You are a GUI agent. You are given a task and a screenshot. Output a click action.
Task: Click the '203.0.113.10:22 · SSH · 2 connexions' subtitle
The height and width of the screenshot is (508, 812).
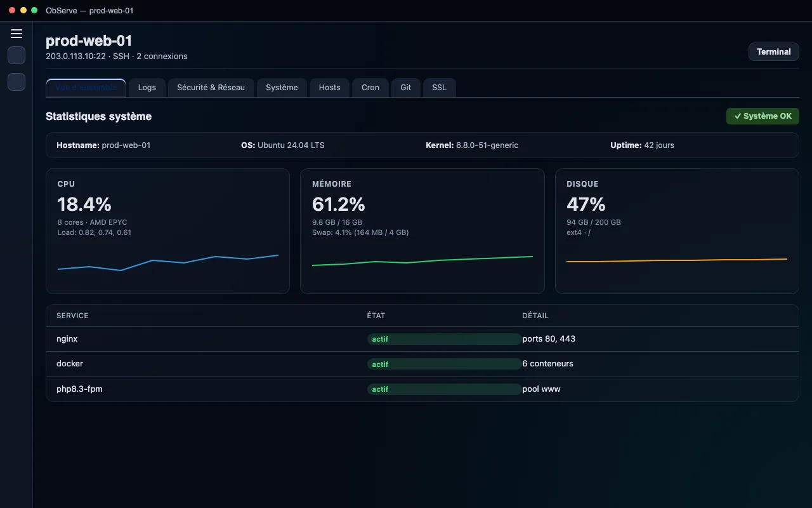117,57
